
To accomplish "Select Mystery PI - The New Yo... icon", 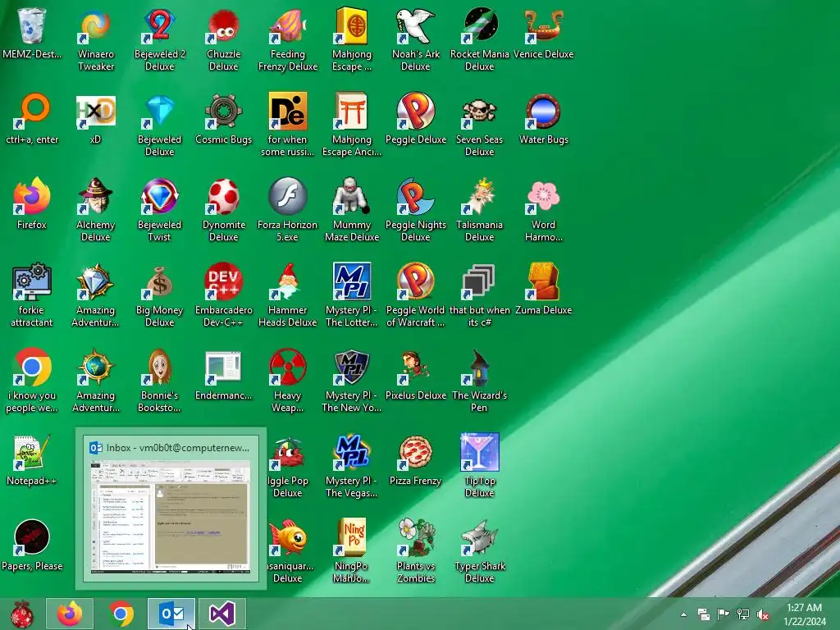I will pyautogui.click(x=351, y=367).
